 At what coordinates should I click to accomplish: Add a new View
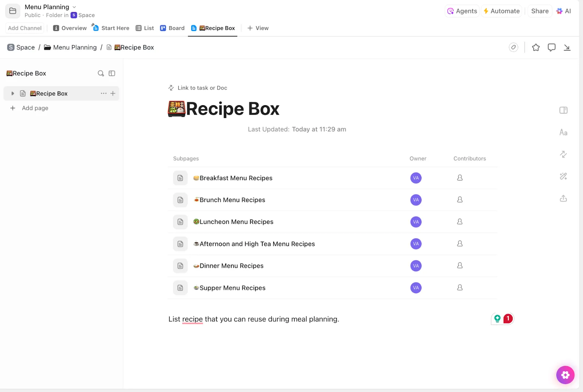[x=258, y=28]
